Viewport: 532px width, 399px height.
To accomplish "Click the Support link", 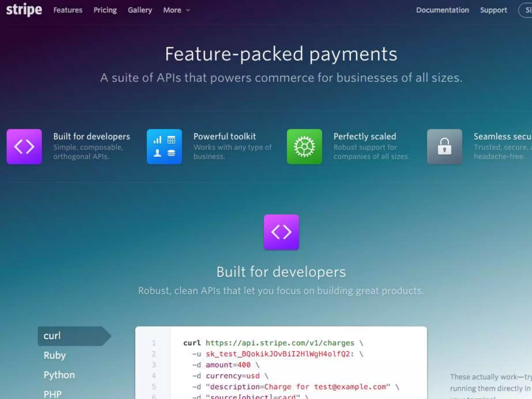I will pyautogui.click(x=493, y=10).
